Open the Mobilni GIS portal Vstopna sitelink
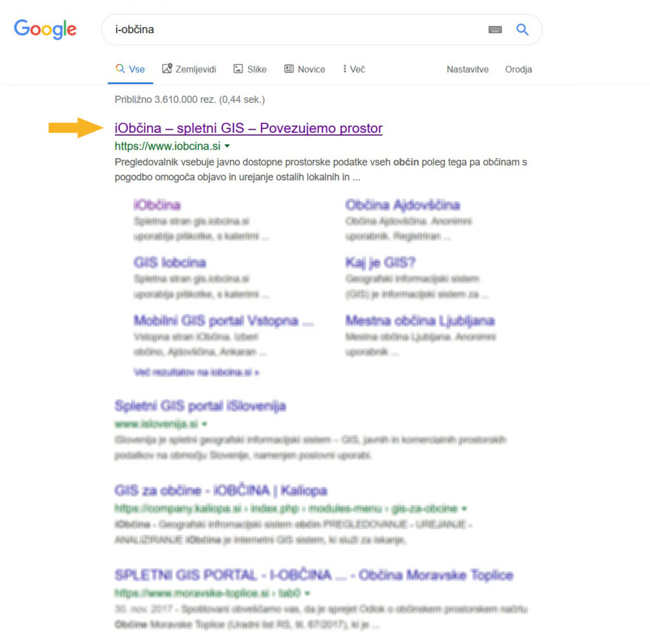650x644 pixels. coord(223,321)
